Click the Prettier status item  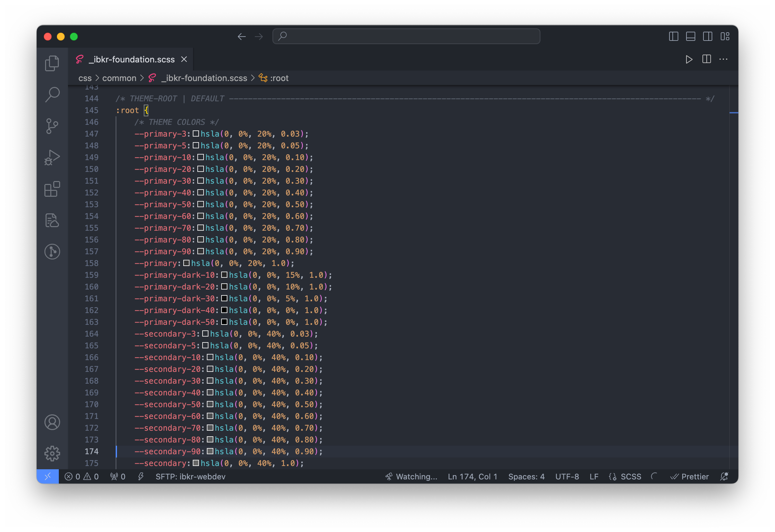click(x=690, y=477)
